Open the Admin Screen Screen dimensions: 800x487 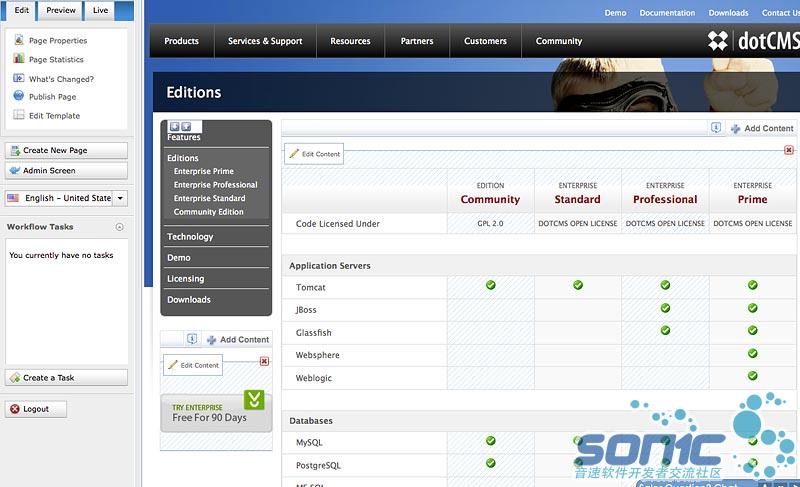pyautogui.click(x=66, y=170)
